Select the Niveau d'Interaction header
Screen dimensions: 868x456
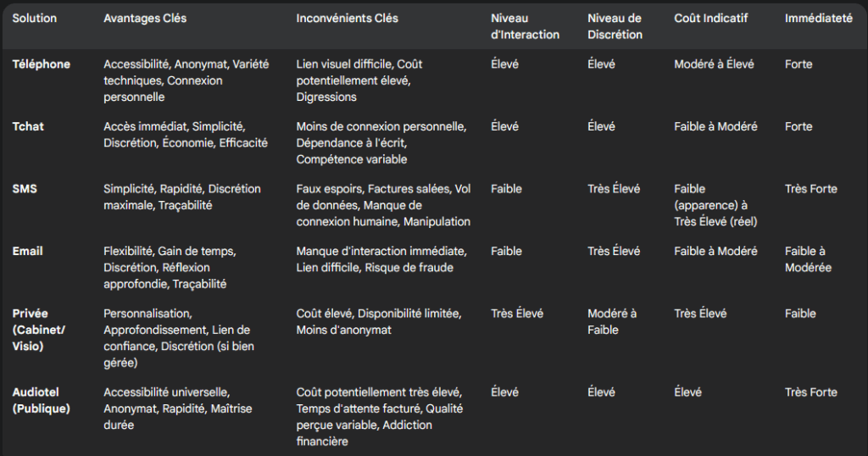pyautogui.click(x=525, y=26)
